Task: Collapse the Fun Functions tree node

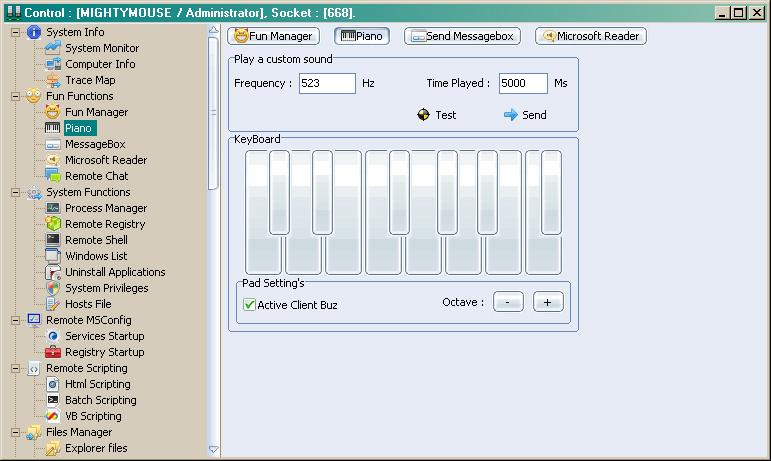Action: point(15,96)
